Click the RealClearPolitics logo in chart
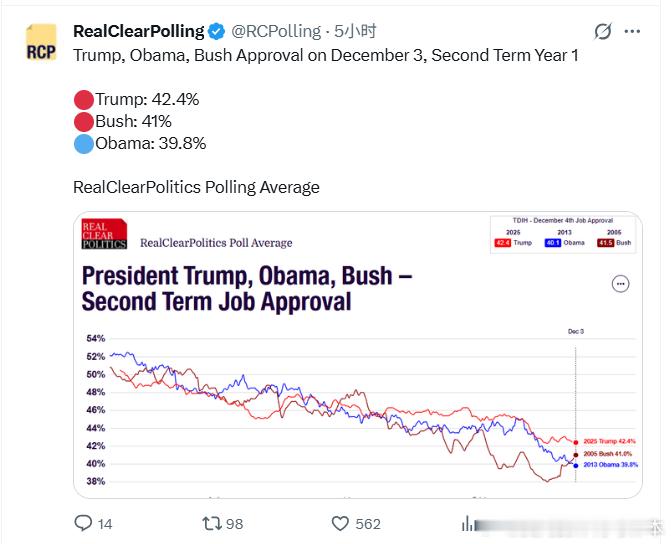The height and width of the screenshot is (544, 671). 104,236
